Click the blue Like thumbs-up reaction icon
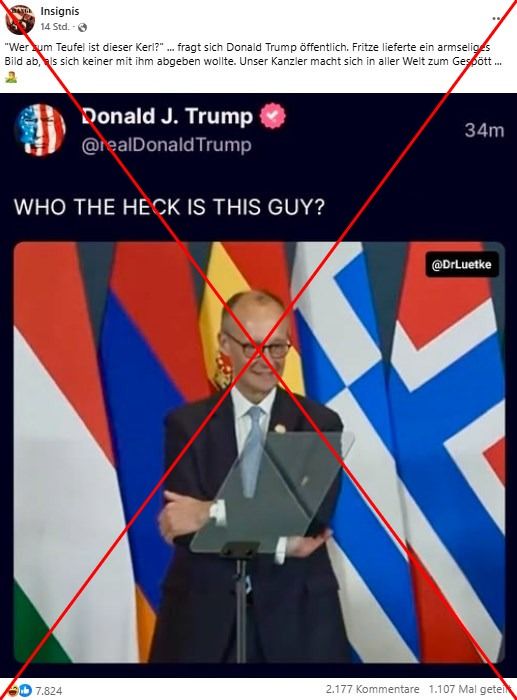This screenshot has height=700, width=517. click(26, 691)
